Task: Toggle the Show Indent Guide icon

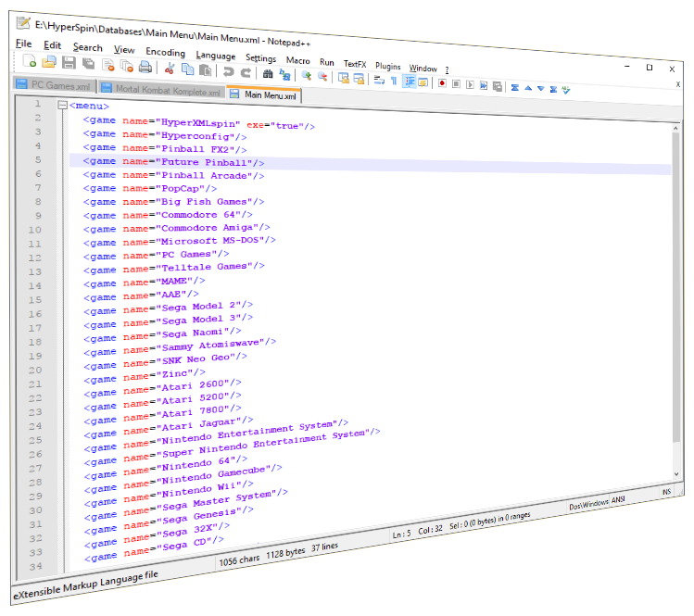Action: click(409, 81)
